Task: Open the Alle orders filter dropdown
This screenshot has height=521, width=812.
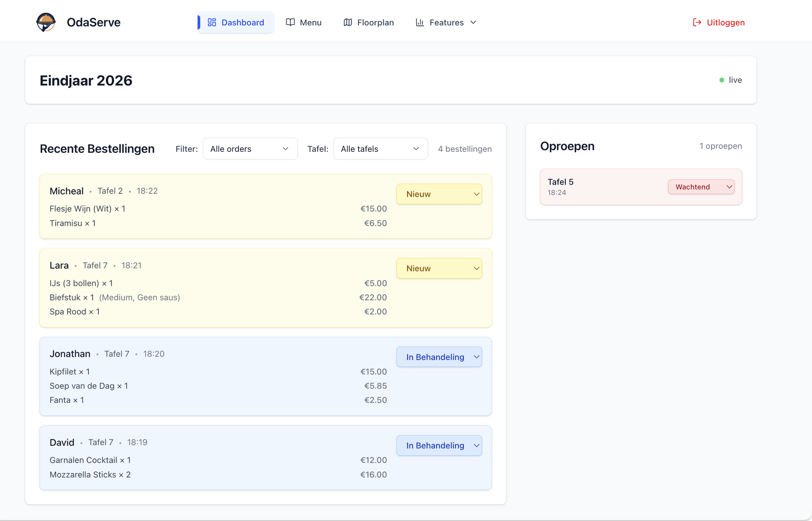Action: tap(250, 149)
